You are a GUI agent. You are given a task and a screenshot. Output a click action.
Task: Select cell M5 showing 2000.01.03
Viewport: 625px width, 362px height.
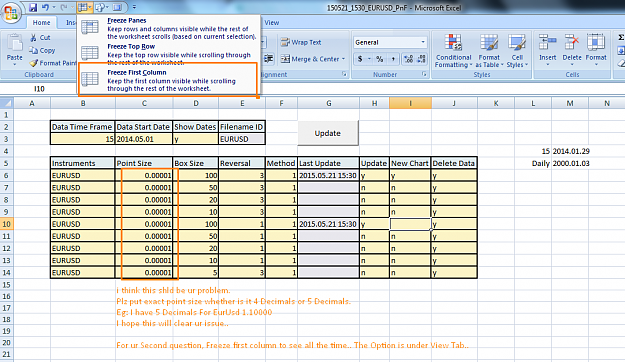[x=570, y=163]
